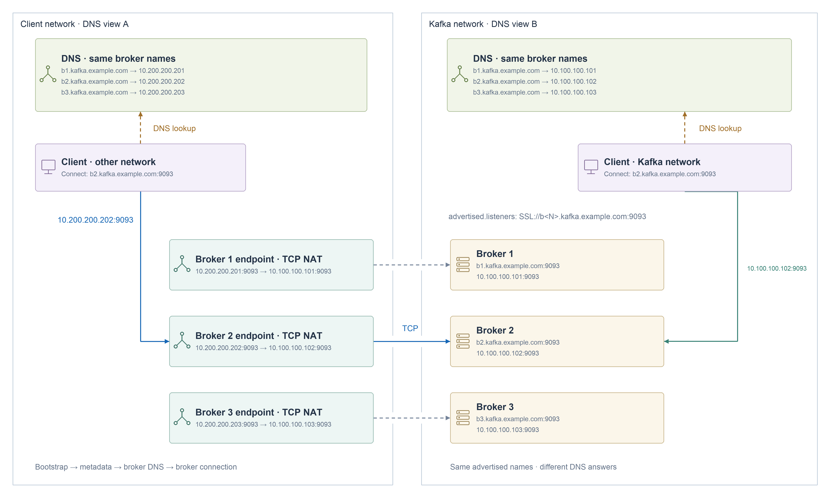
Task: Select the 'Client network · DNS view A' title
Action: (x=74, y=24)
